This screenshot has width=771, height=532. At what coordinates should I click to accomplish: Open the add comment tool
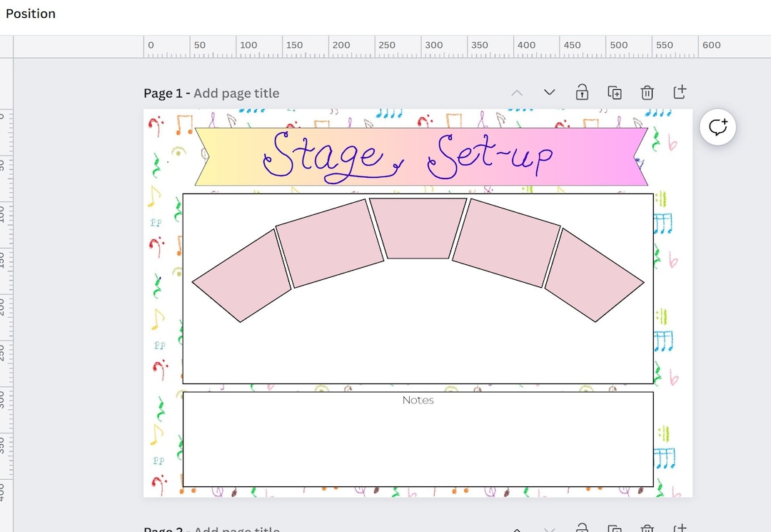tap(718, 126)
